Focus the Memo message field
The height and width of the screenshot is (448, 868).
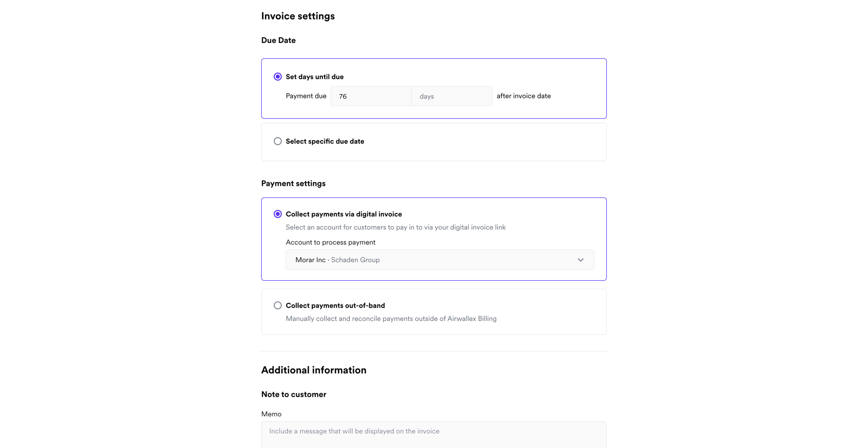coord(434,434)
